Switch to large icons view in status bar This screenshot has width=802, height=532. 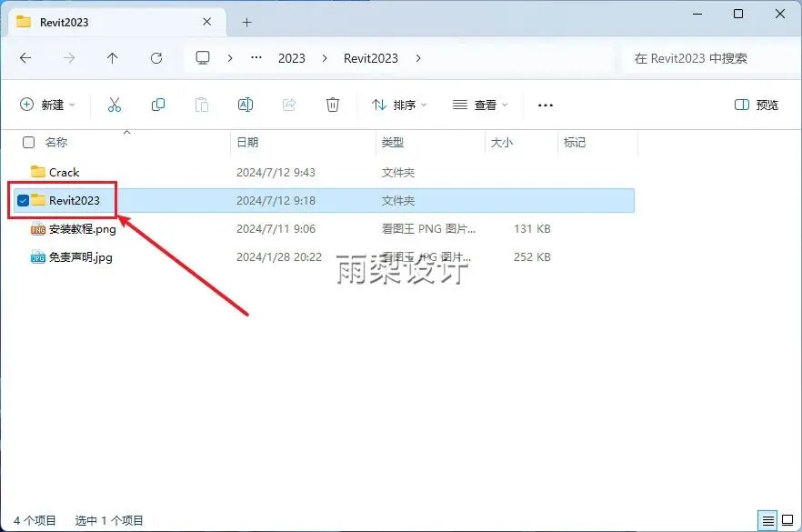click(787, 521)
